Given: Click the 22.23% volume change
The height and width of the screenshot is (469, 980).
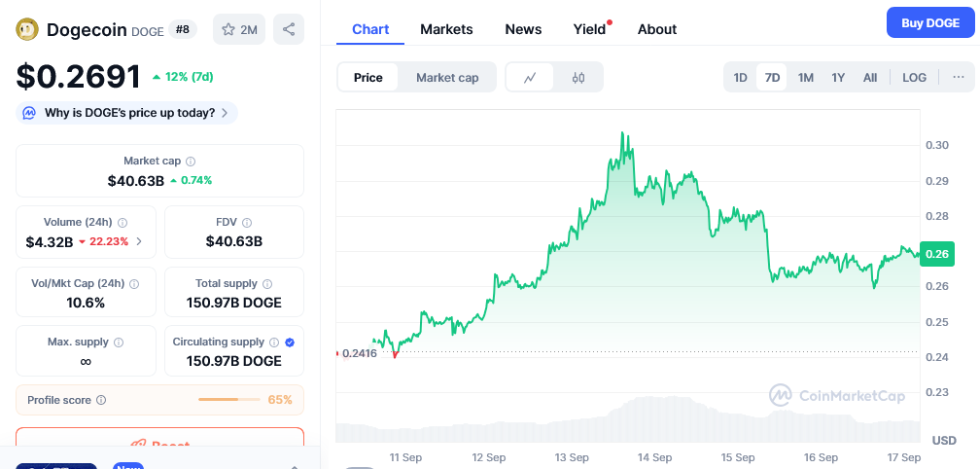Looking at the screenshot, I should (x=103, y=241).
